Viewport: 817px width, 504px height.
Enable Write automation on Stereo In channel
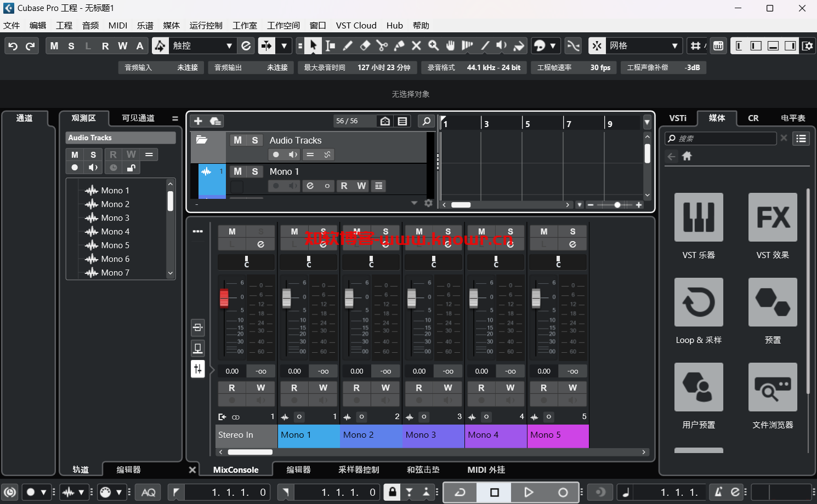coord(261,387)
